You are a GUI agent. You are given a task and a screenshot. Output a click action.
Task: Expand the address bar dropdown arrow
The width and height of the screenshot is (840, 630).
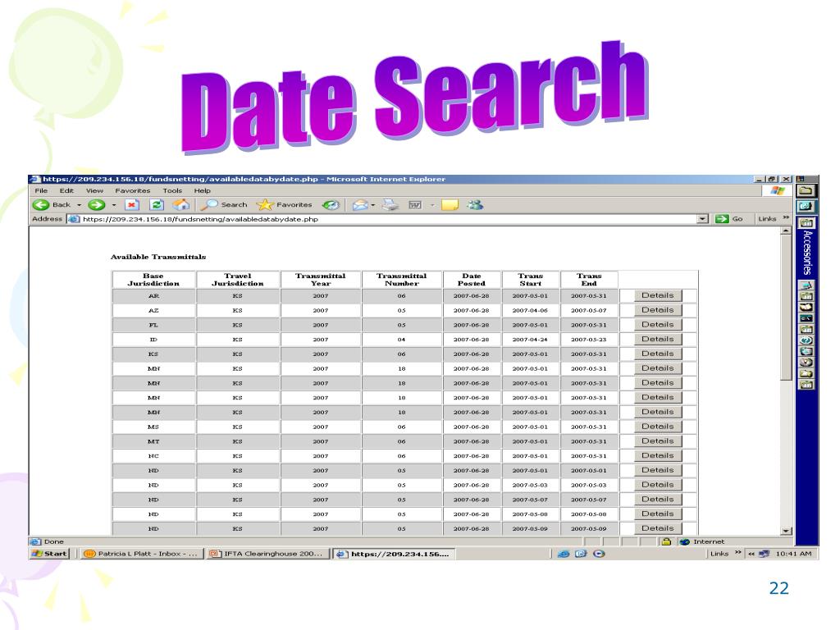702,219
